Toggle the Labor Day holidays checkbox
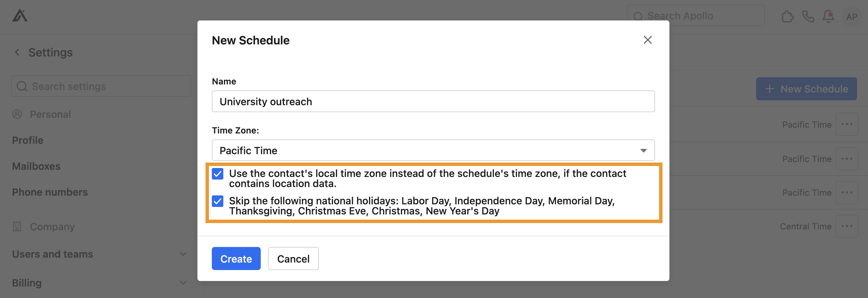868x298 pixels. point(217,201)
